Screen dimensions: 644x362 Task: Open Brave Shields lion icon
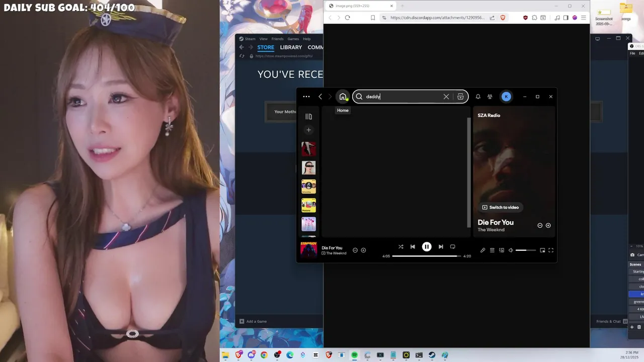(x=503, y=18)
